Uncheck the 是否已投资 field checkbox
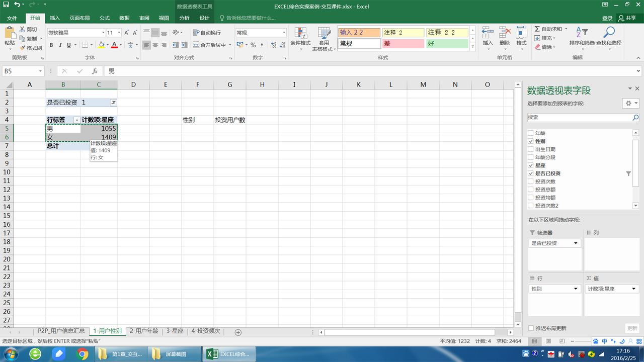Viewport: 644px width, 362px height. 530,173
